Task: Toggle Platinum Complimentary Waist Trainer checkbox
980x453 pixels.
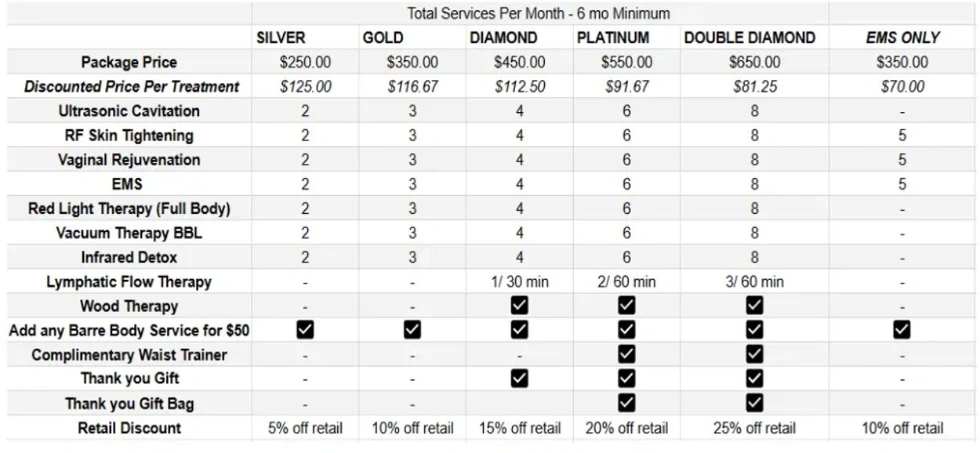Action: (x=626, y=354)
